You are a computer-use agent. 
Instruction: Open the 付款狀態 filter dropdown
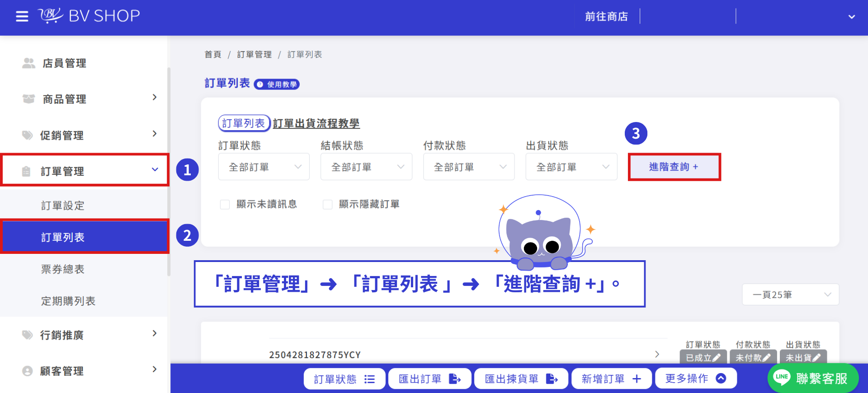tap(469, 167)
